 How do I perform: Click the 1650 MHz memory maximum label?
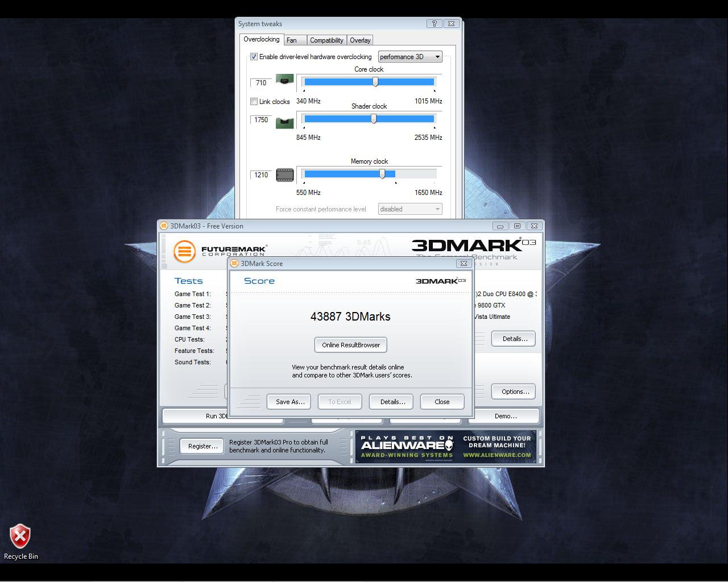428,193
